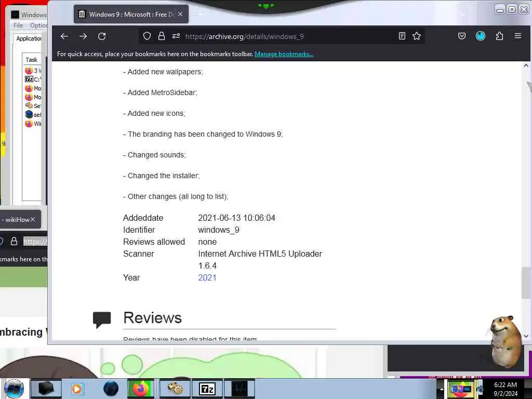The image size is (532, 399).
Task: Launch Windows Media Player from taskbar
Action: (x=77, y=389)
